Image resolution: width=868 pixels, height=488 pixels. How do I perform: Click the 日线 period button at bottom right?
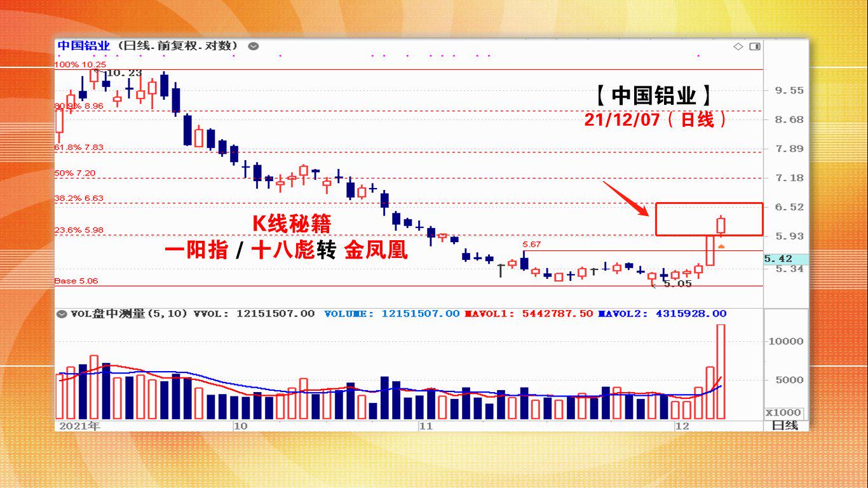[x=785, y=426]
